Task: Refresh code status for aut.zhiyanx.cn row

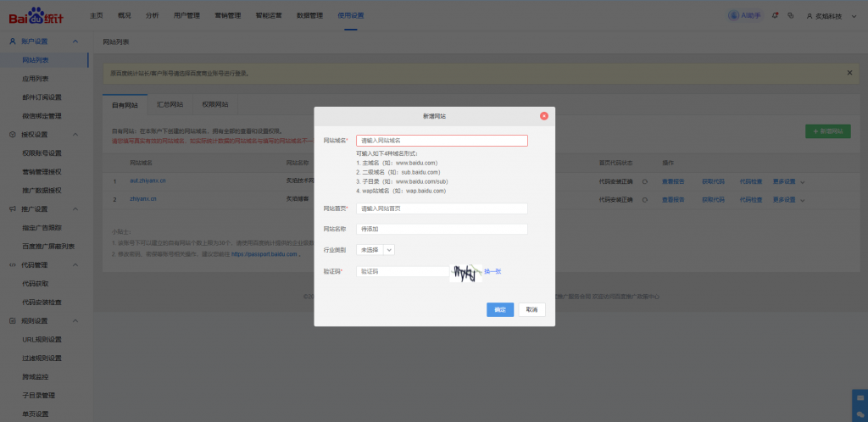Action: [x=645, y=180]
